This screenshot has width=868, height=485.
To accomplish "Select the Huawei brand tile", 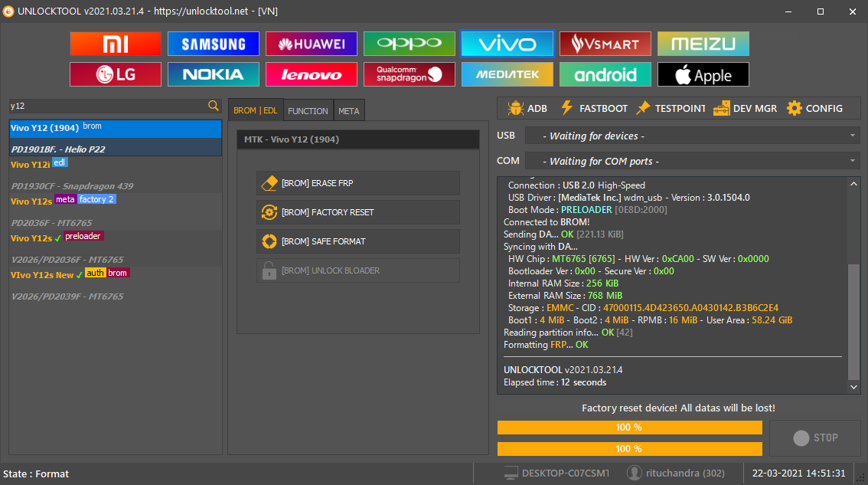I will click(311, 44).
